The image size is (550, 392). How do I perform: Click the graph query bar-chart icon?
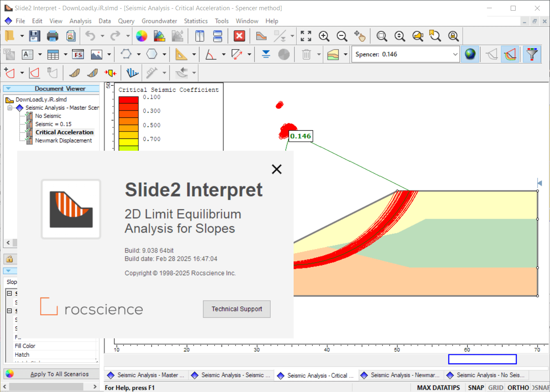point(132,73)
